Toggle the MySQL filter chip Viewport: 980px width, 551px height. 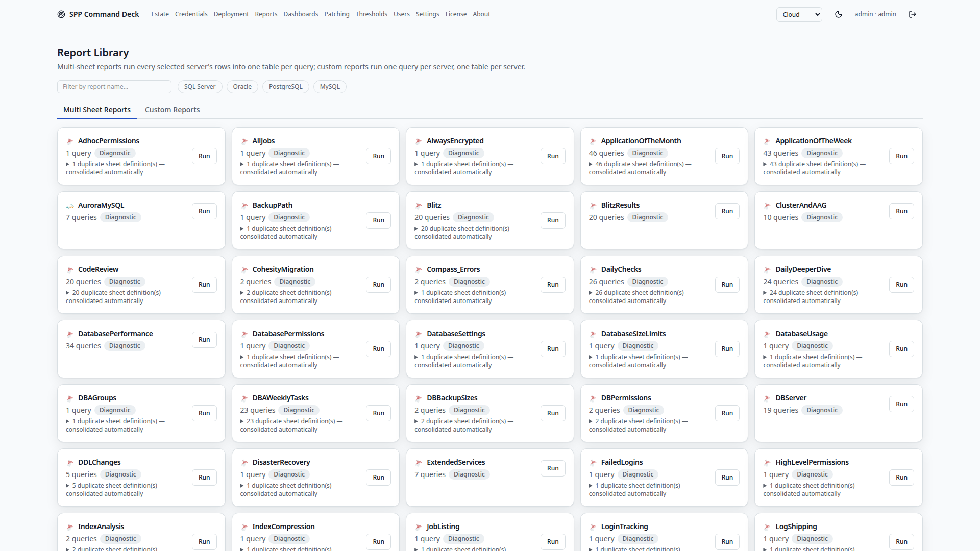330,87
